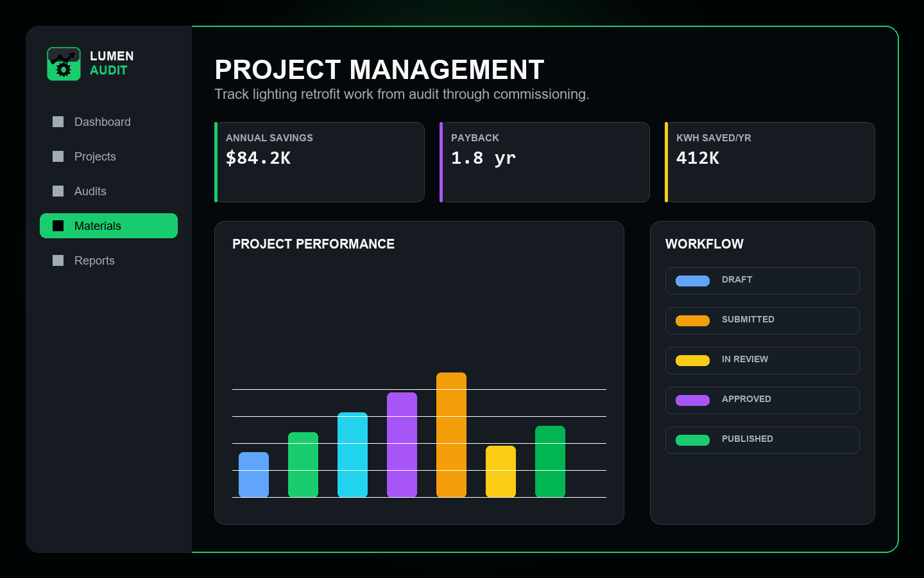Click the Reports square icon in sidebar
Image resolution: width=924 pixels, height=578 pixels.
pyautogui.click(x=58, y=261)
